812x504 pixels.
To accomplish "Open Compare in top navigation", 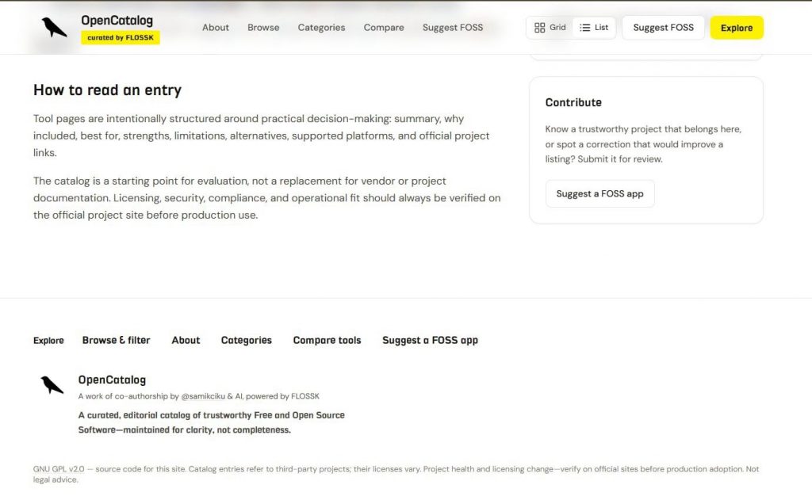I will 384,28.
